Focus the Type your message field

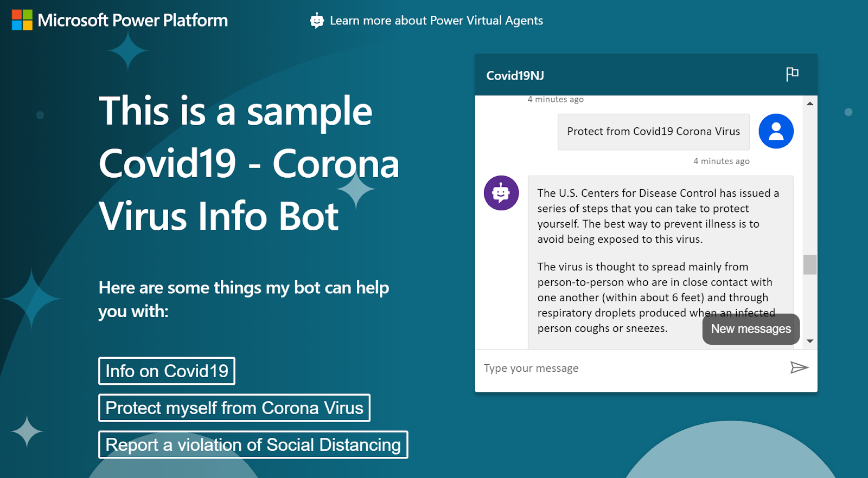(632, 369)
